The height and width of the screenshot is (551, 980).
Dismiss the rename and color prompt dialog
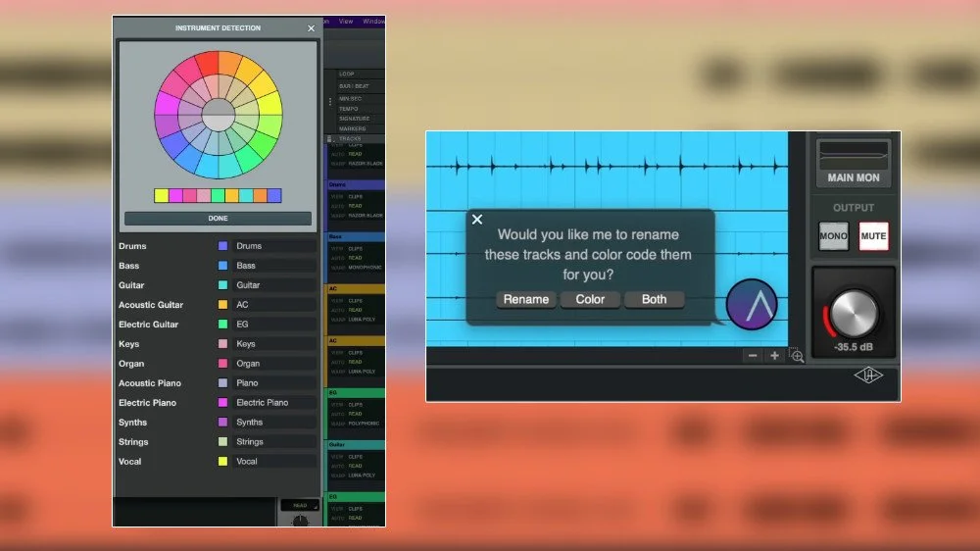477,220
